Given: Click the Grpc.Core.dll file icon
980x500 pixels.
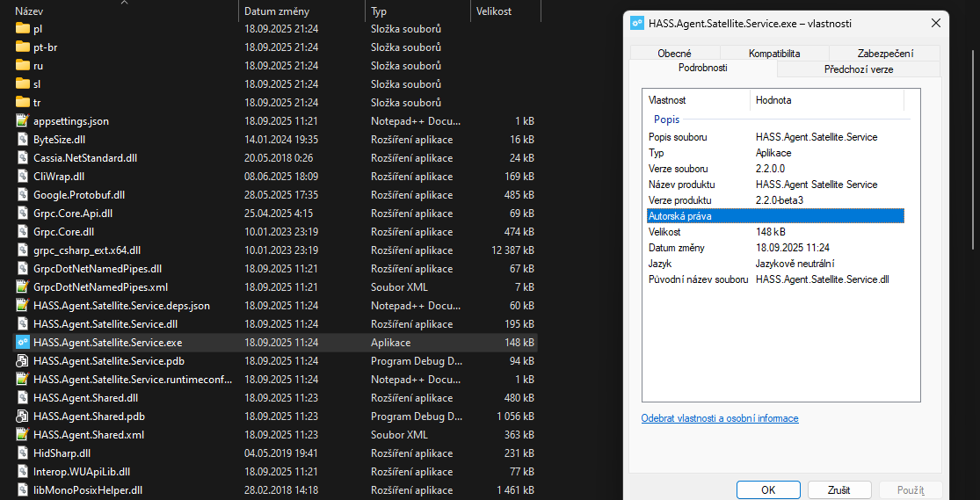Looking at the screenshot, I should tap(23, 232).
